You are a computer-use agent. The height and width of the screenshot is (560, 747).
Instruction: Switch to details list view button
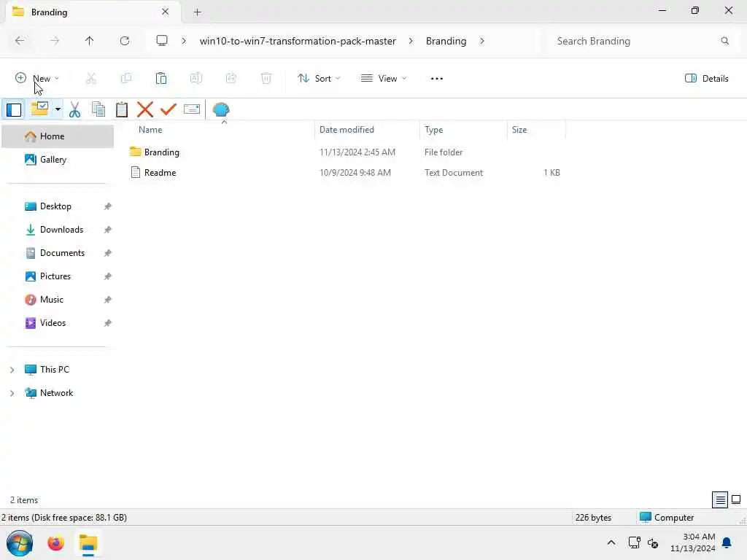click(720, 499)
